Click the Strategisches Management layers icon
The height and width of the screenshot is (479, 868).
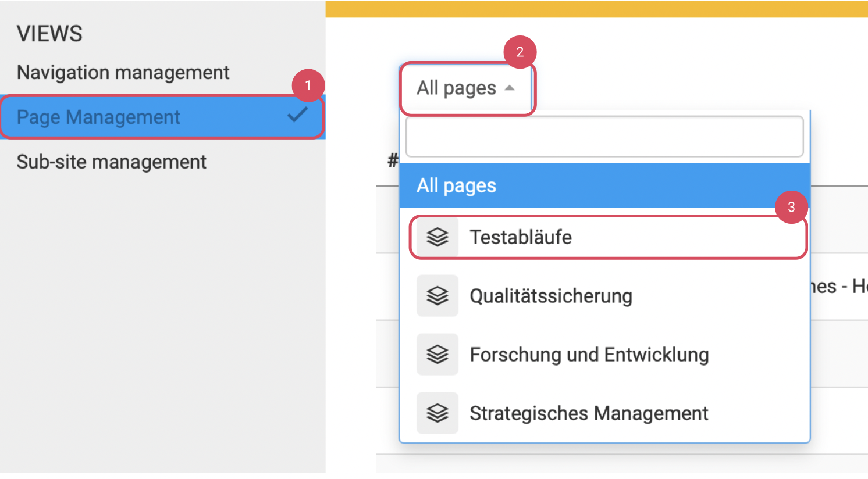[437, 413]
